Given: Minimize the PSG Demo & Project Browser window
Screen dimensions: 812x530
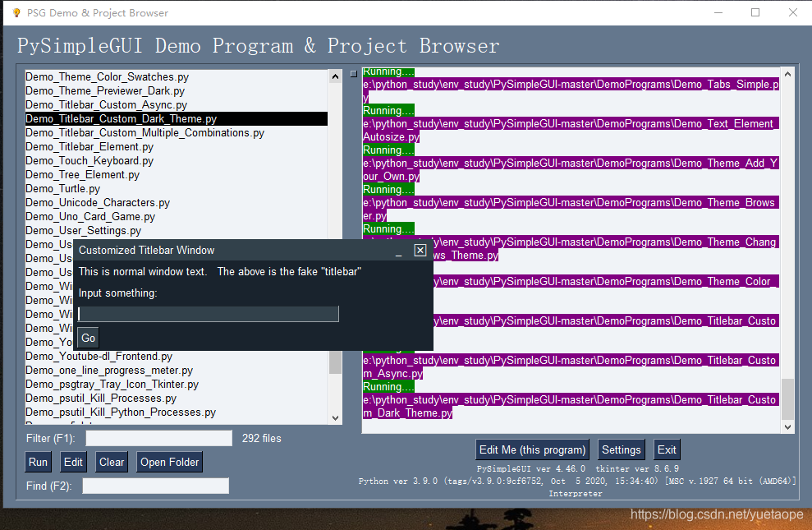Looking at the screenshot, I should pyautogui.click(x=718, y=12).
